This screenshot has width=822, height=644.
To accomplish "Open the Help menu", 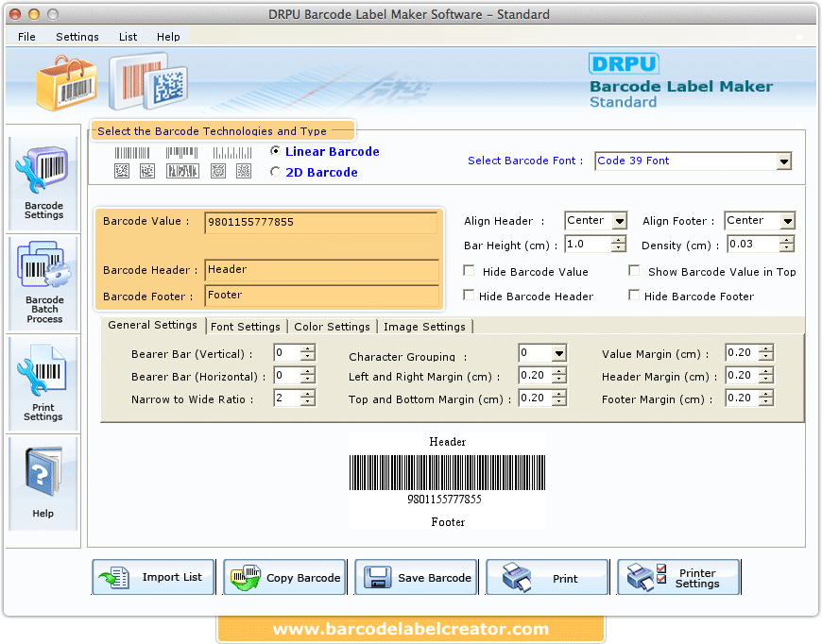I will (x=168, y=37).
